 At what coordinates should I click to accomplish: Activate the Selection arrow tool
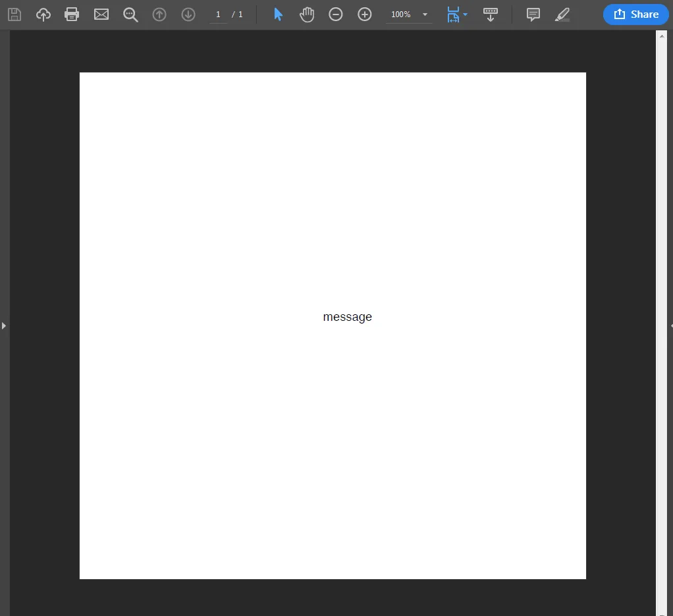(278, 14)
